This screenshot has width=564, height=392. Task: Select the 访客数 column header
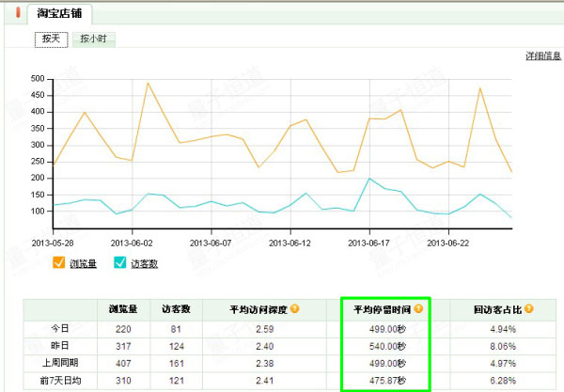tap(176, 309)
